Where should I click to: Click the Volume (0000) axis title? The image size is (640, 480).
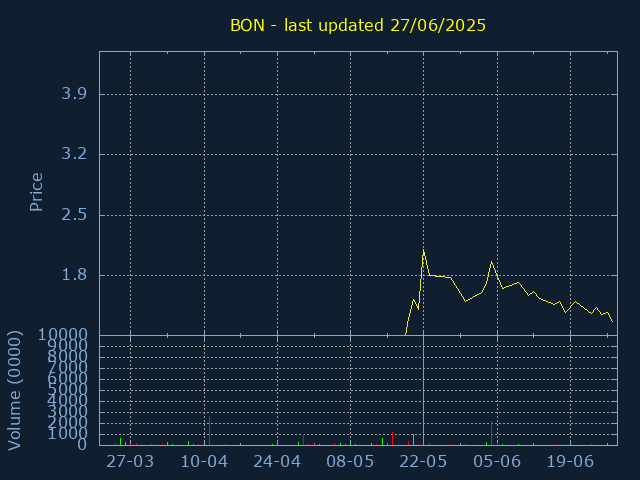point(15,391)
